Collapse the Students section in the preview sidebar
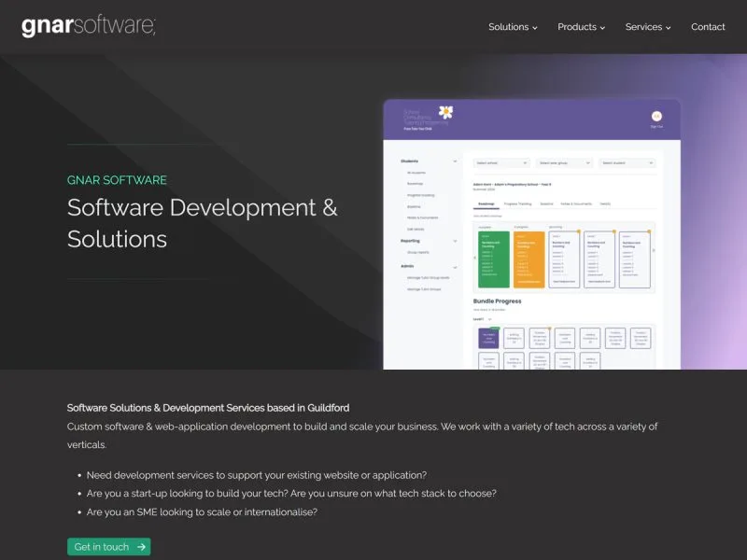The image size is (747, 560). point(455,161)
